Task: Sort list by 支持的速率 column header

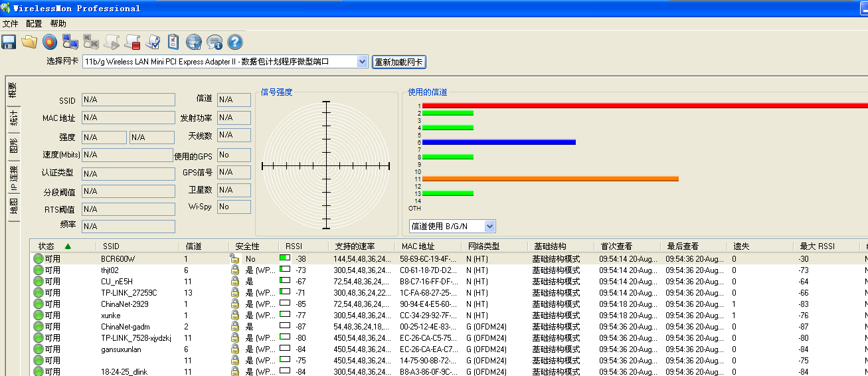Action: [x=362, y=246]
